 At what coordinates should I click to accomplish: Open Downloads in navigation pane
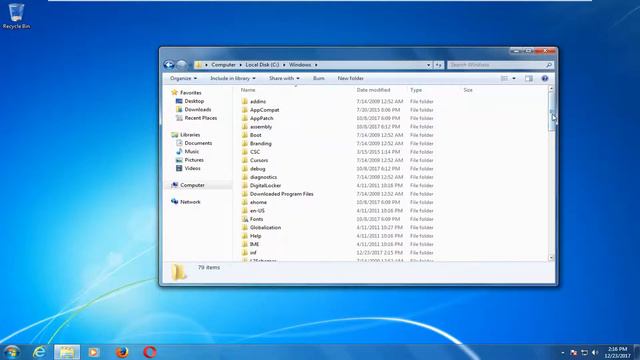coord(198,109)
